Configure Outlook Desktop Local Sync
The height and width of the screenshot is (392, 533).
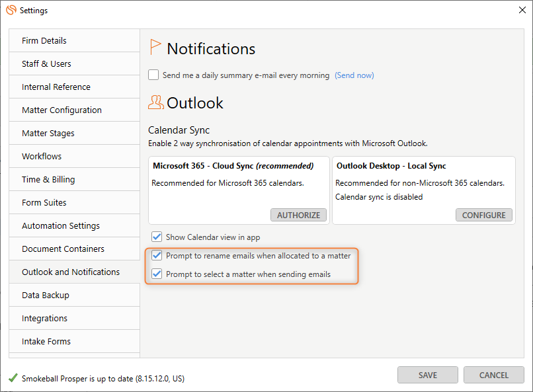(483, 215)
